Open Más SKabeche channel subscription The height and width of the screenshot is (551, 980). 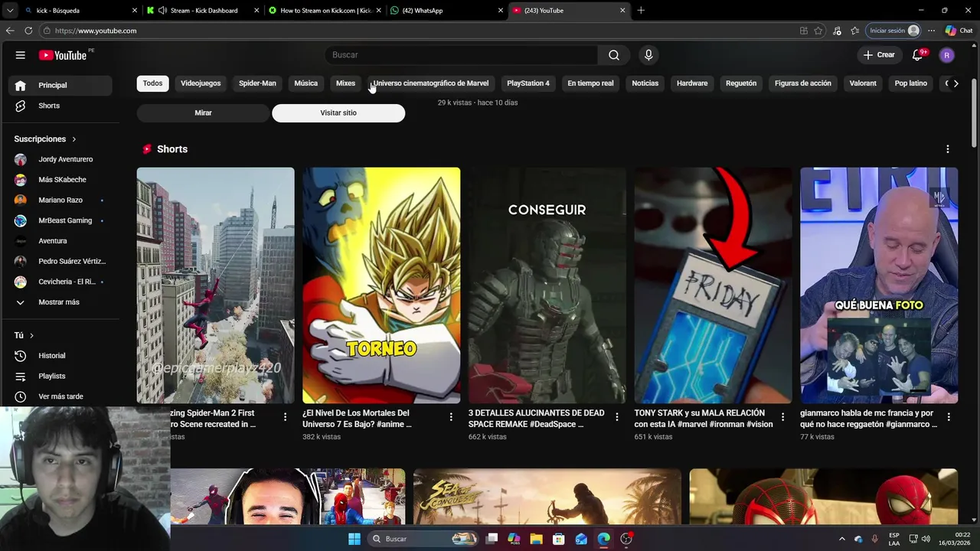[x=60, y=180]
